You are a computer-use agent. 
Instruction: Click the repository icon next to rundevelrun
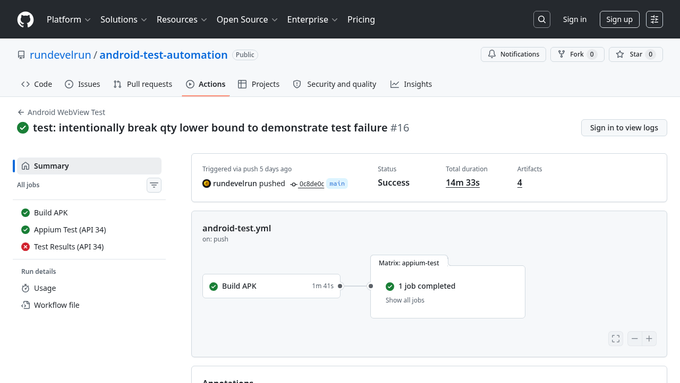pyautogui.click(x=21, y=55)
